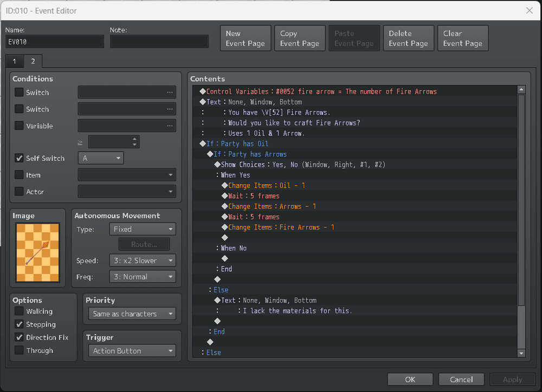Click the New Event Page button
Viewport: 542px width, 392px height.
(245, 38)
